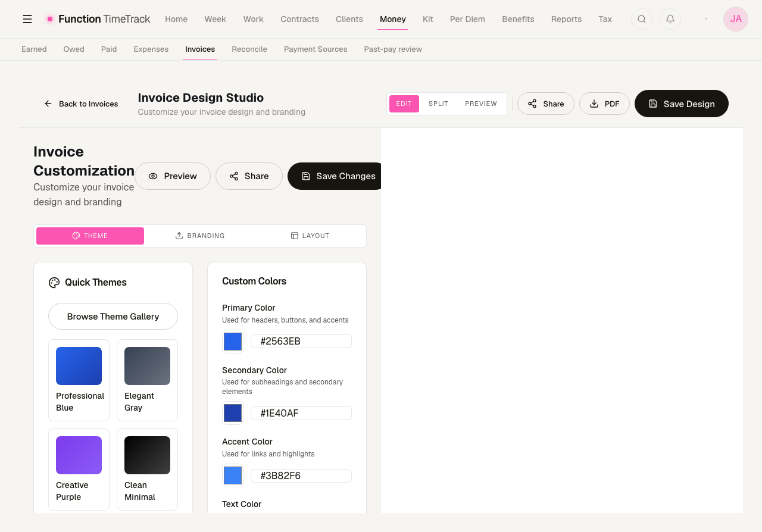
Task: Select the Money nav item
Action: (x=393, y=19)
